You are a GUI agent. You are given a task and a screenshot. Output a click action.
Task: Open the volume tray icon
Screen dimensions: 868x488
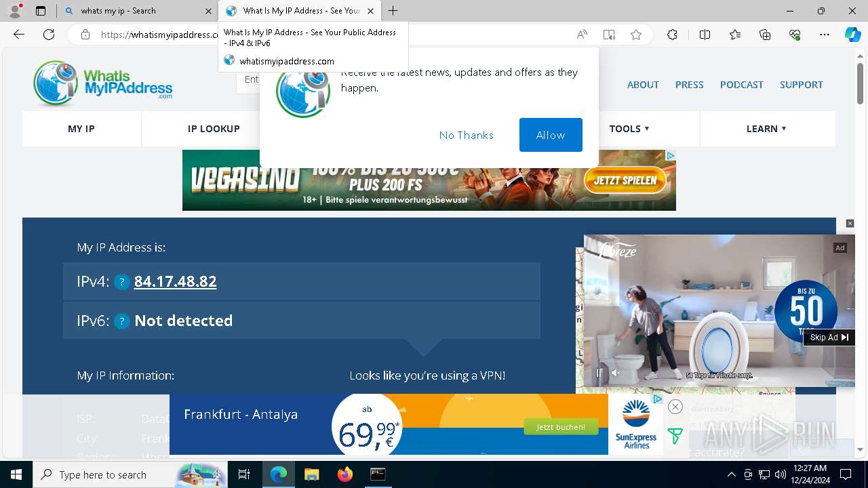(780, 474)
